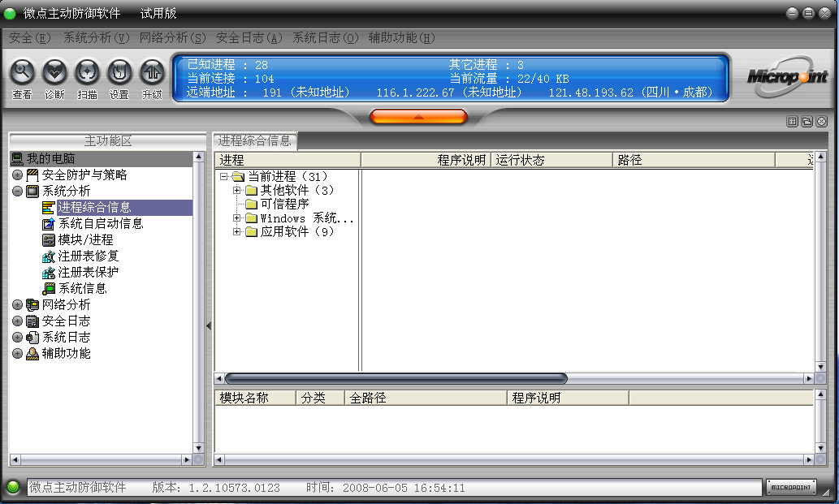Open the 辅助功能(H) menu
Viewport: 839px width, 504px height.
[402, 38]
